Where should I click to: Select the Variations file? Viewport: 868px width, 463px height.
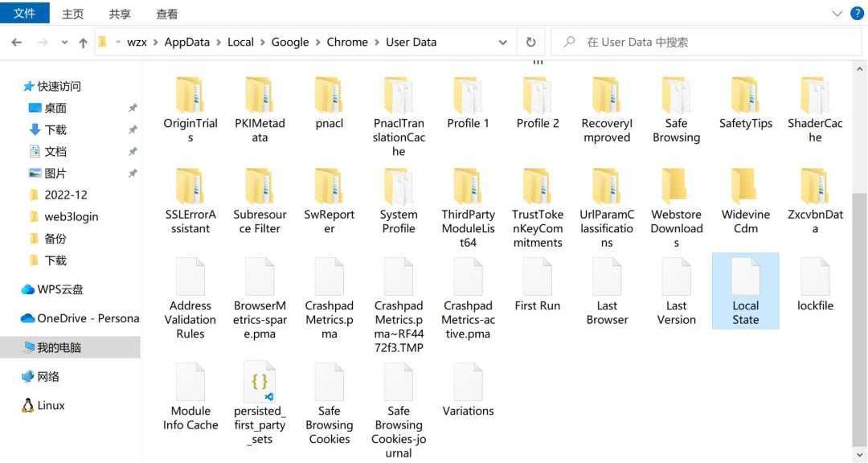468,390
